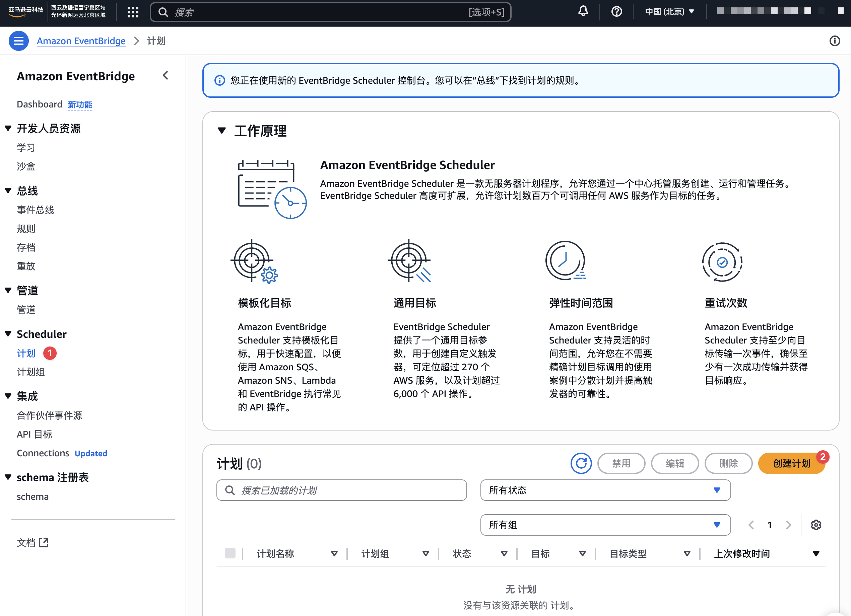Click the external 文档 link icon
Viewport: 851px width, 616px height.
(x=44, y=542)
